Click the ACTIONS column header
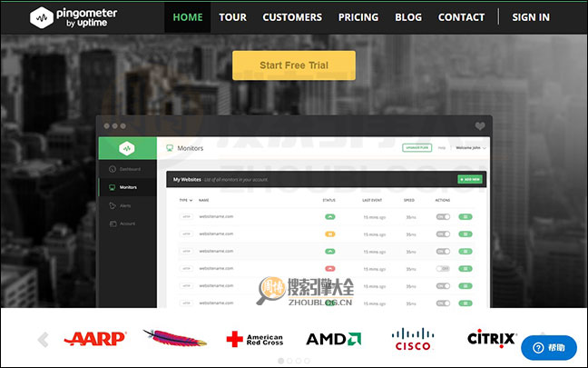The image size is (588, 368). [x=443, y=200]
